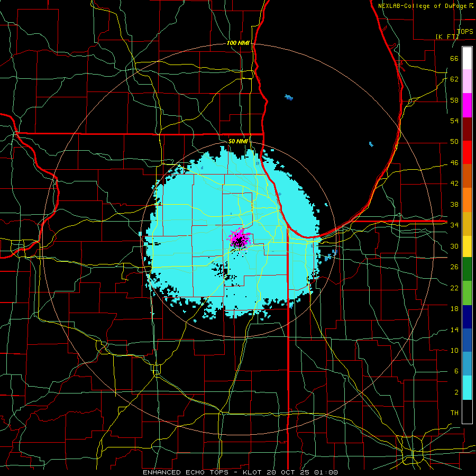The width and height of the screenshot is (476, 476).
Task: Click the cyan legend swatch
Action: pos(467,388)
